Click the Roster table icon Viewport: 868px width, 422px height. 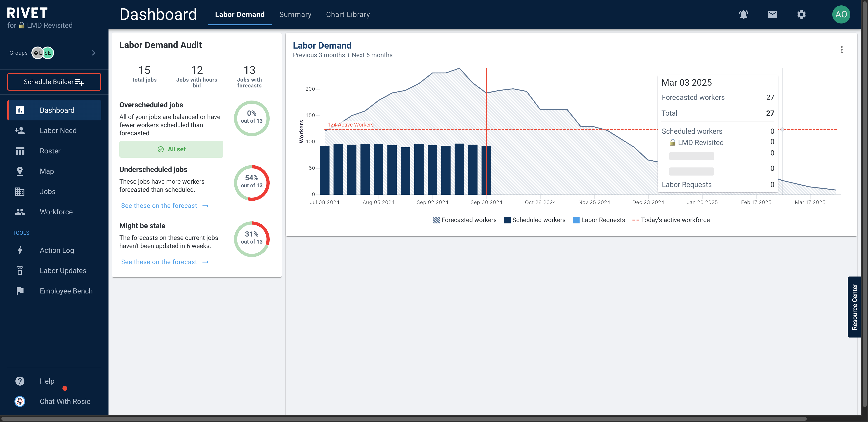click(x=20, y=151)
